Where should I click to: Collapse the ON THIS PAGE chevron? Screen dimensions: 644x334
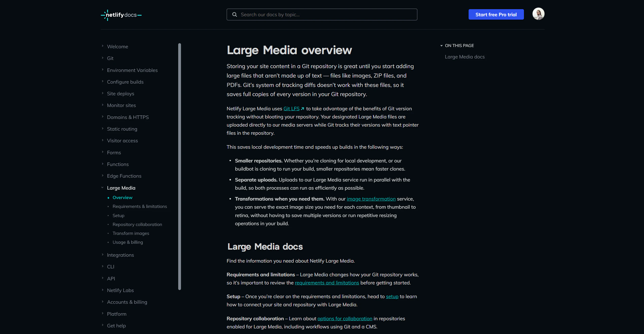[x=441, y=46]
